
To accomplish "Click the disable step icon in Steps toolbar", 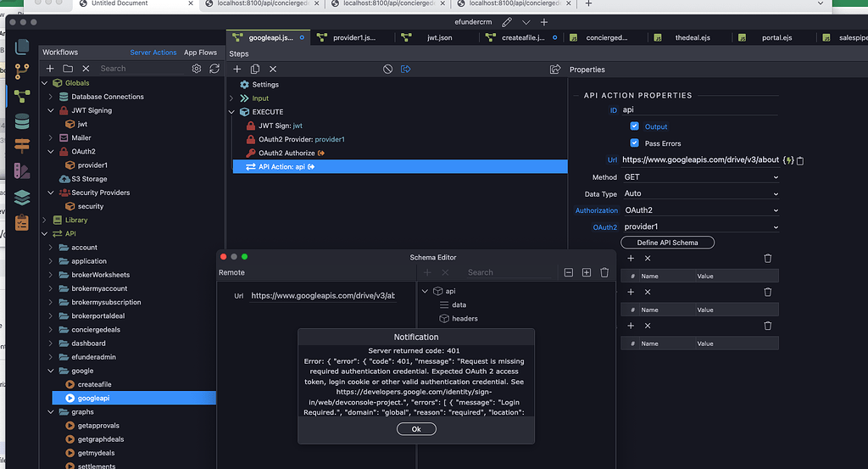I will pos(387,69).
